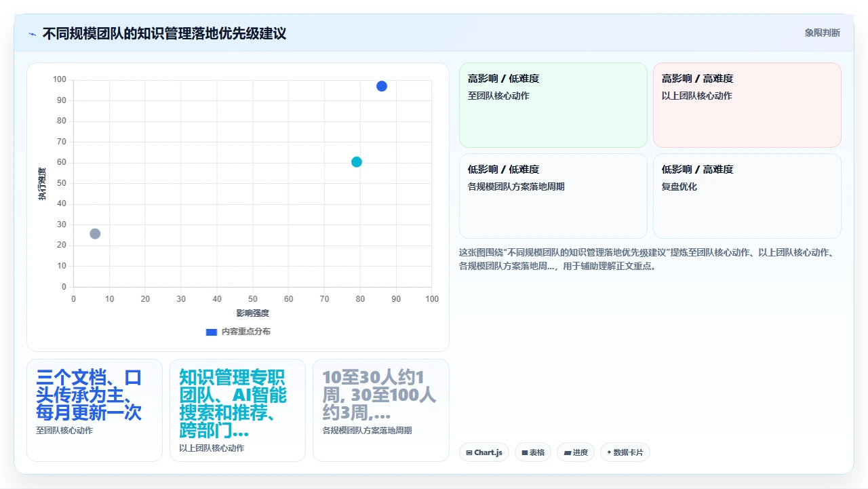Image resolution: width=868 pixels, height=489 pixels.
Task: Open the 低影响 / 低难度 quadrant card
Action: click(553, 196)
